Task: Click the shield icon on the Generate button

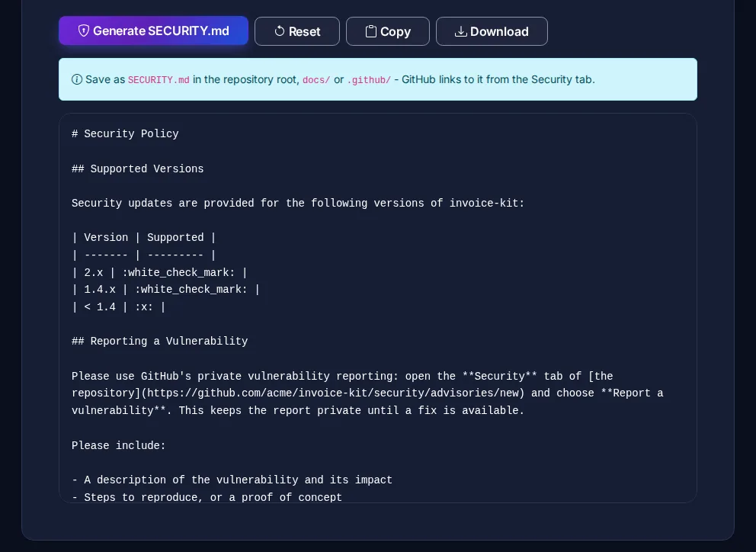Action: (x=83, y=31)
